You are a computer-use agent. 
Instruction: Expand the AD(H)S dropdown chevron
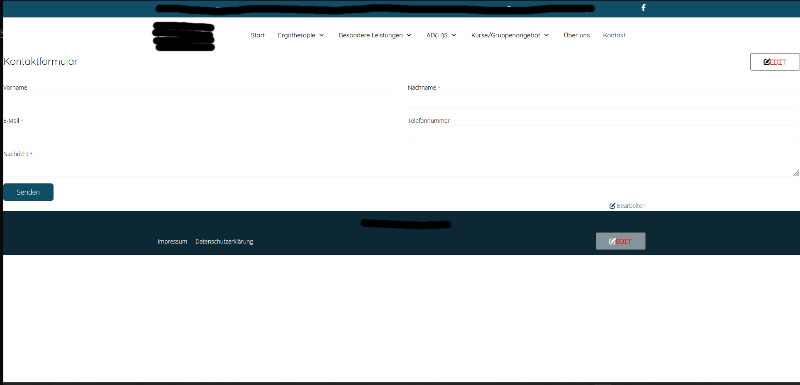[x=454, y=35]
